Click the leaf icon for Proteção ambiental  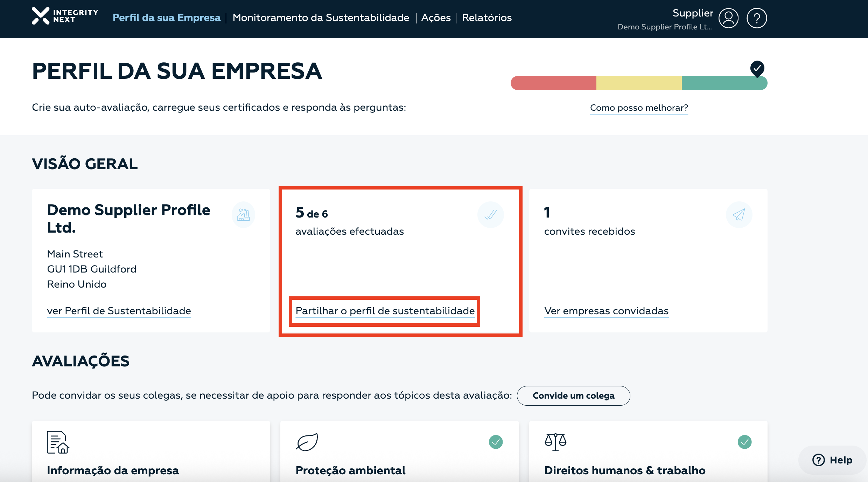click(x=307, y=442)
